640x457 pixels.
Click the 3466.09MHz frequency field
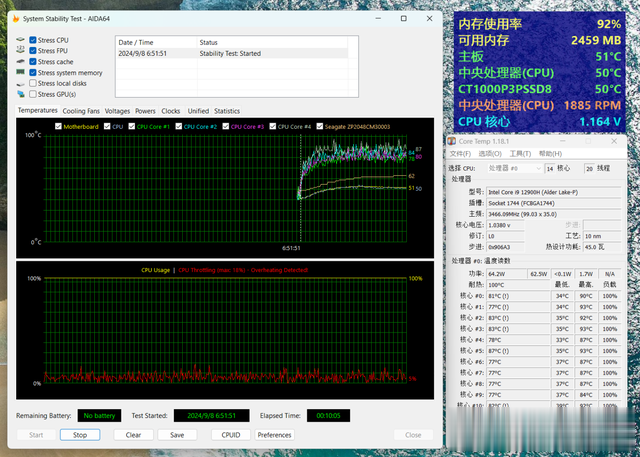554,214
